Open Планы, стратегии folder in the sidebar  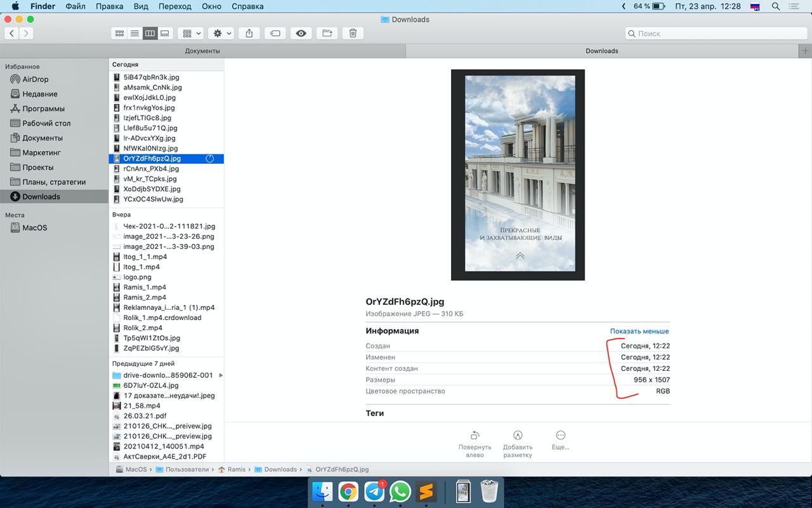[54, 182]
